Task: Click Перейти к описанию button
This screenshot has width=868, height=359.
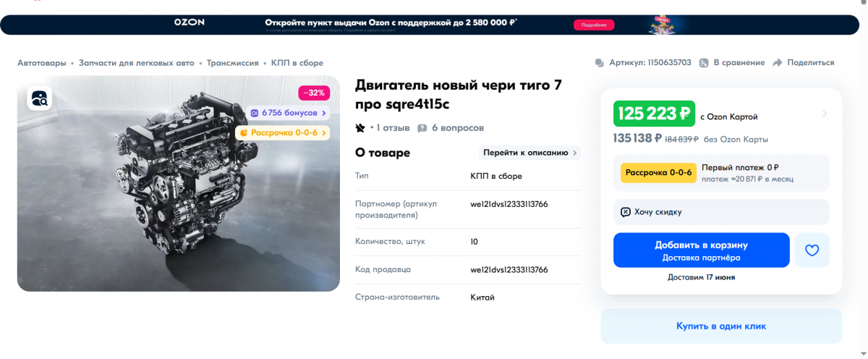Action: coord(529,153)
